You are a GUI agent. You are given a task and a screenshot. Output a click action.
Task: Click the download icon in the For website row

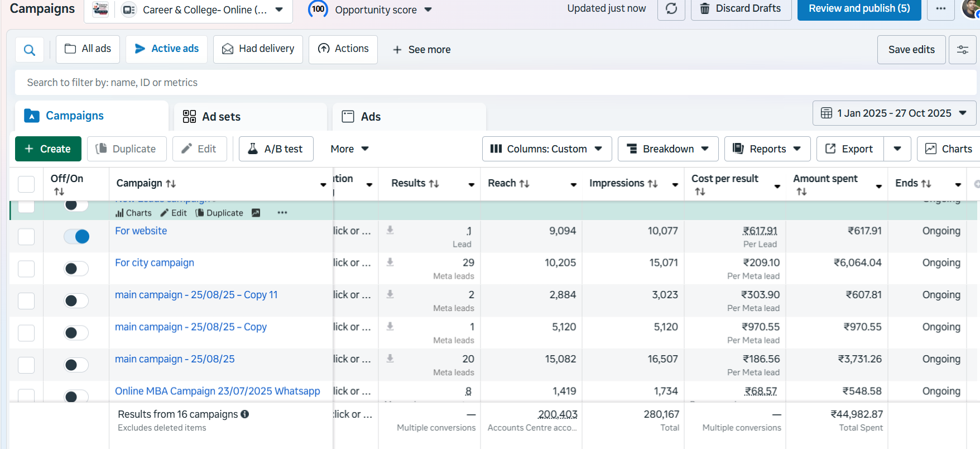coord(390,230)
